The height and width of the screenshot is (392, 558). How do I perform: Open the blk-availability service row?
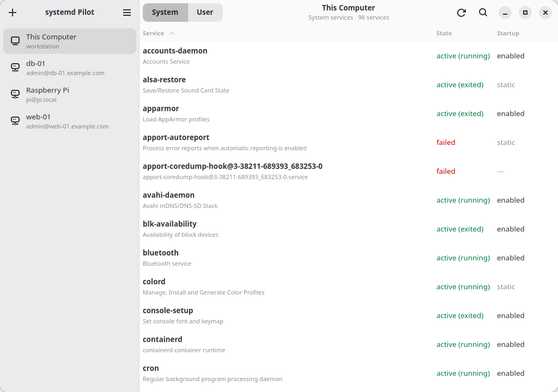point(348,229)
